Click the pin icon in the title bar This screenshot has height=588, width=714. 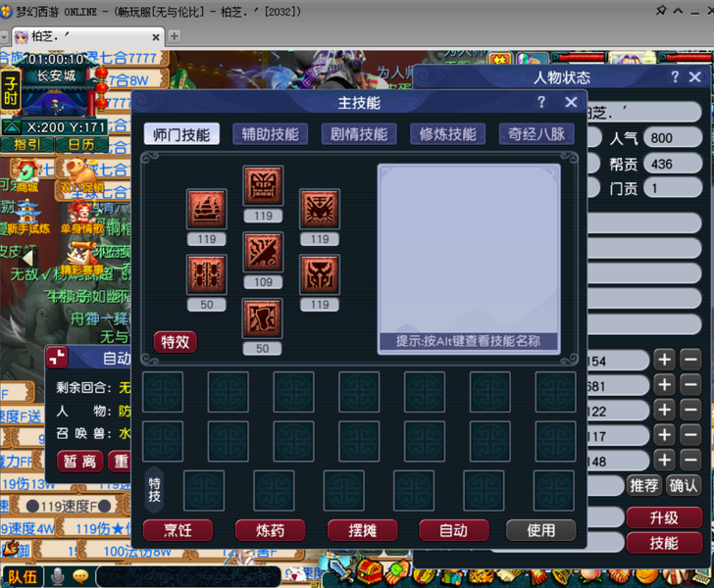tap(661, 10)
